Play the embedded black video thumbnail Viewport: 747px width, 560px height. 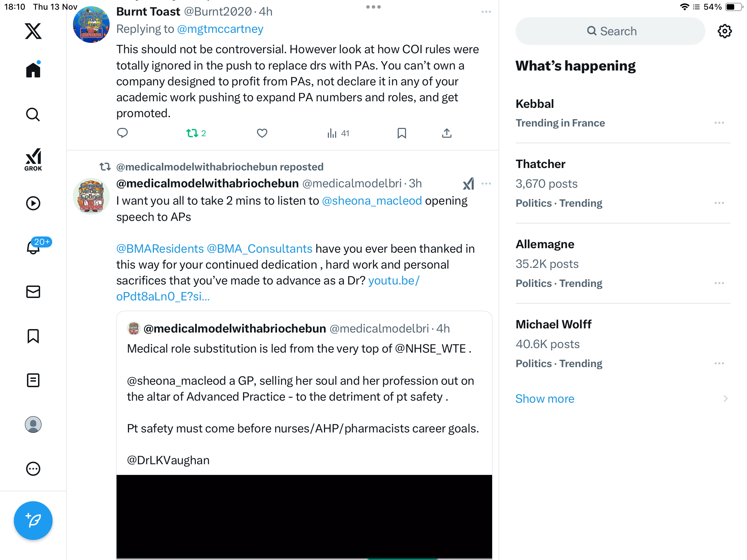click(x=304, y=517)
